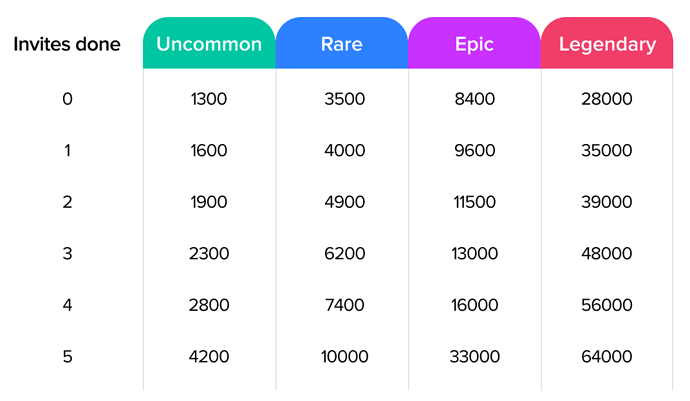
Task: Click the 28000 value under Legendary
Action: tap(607, 99)
